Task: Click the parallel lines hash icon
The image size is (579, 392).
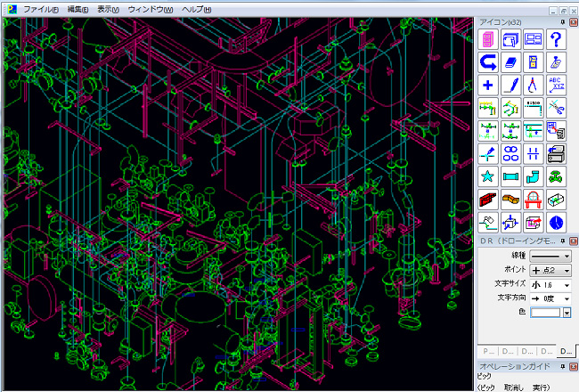Action: tap(534, 154)
